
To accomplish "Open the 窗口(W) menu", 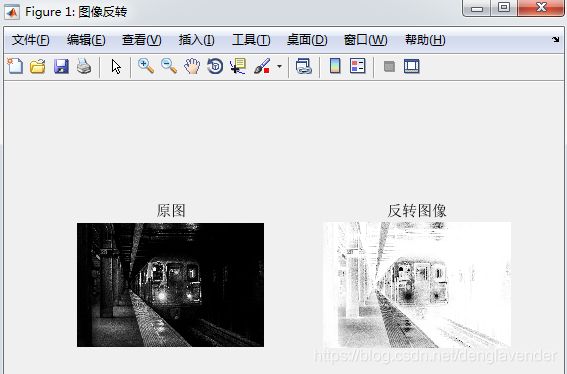I will pos(366,40).
